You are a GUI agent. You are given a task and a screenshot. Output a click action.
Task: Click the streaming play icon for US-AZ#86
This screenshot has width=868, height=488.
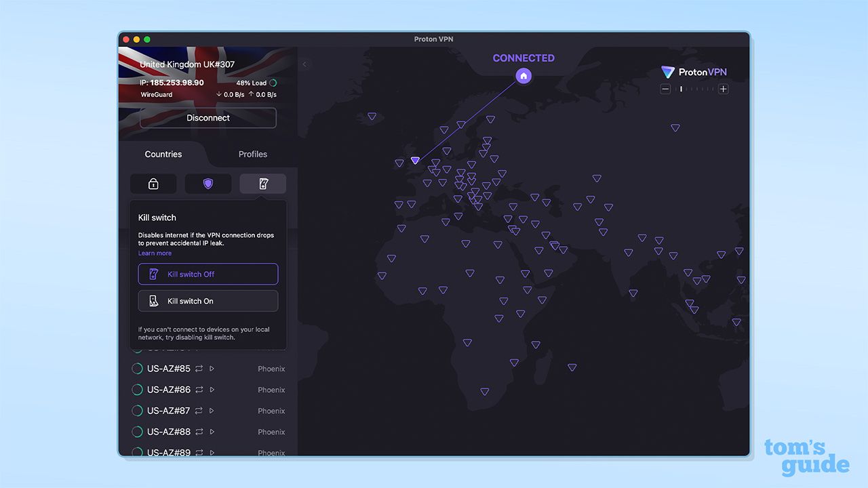[x=212, y=390]
